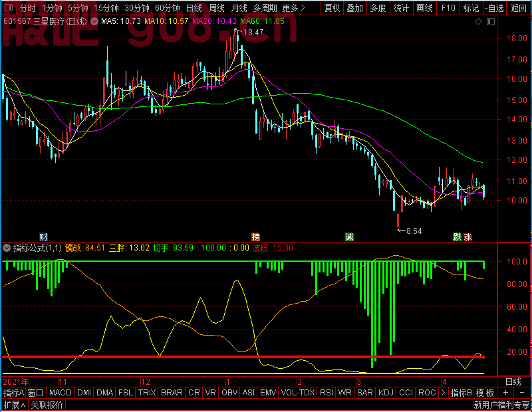Click the MA60: 11.85 label
Image resolution: width=532 pixels, height=412 pixels.
(x=262, y=21)
